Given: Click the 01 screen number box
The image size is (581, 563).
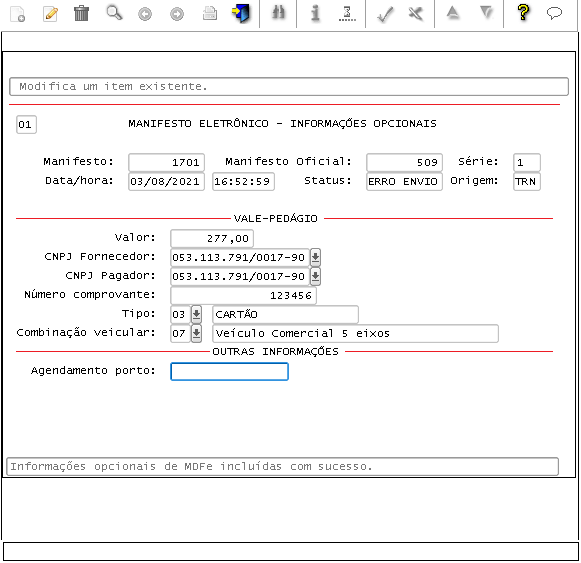Looking at the screenshot, I should [26, 125].
